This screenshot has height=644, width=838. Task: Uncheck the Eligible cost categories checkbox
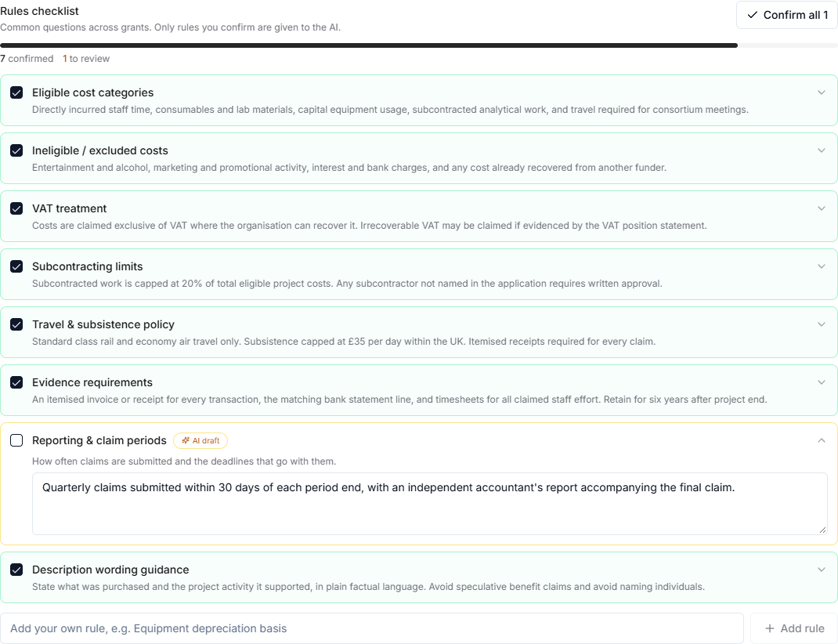pyautogui.click(x=16, y=92)
